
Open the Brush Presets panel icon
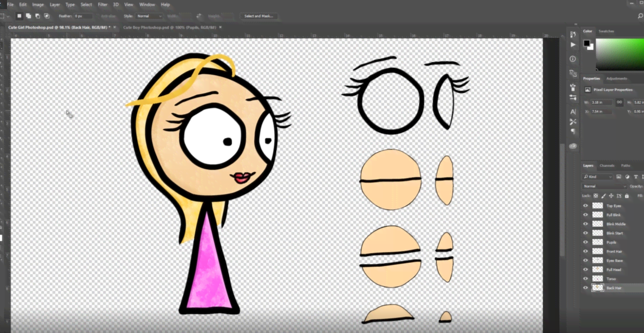[573, 87]
